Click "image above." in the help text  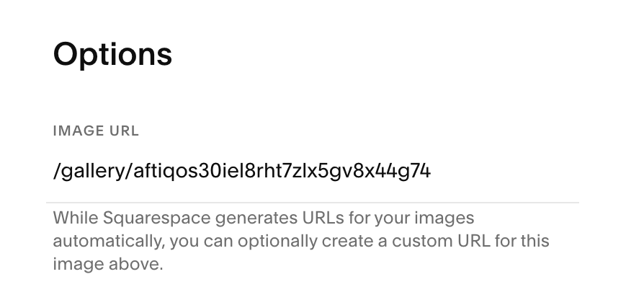(x=108, y=264)
